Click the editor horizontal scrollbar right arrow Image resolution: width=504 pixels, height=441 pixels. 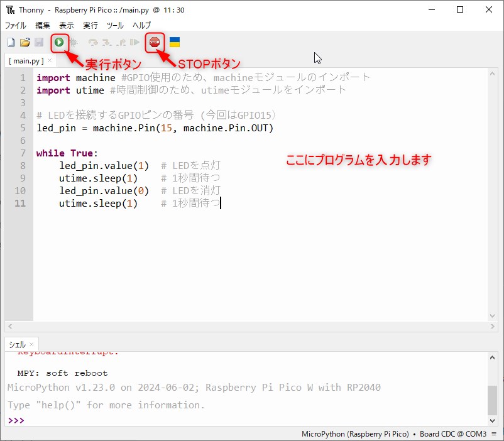pos(492,326)
